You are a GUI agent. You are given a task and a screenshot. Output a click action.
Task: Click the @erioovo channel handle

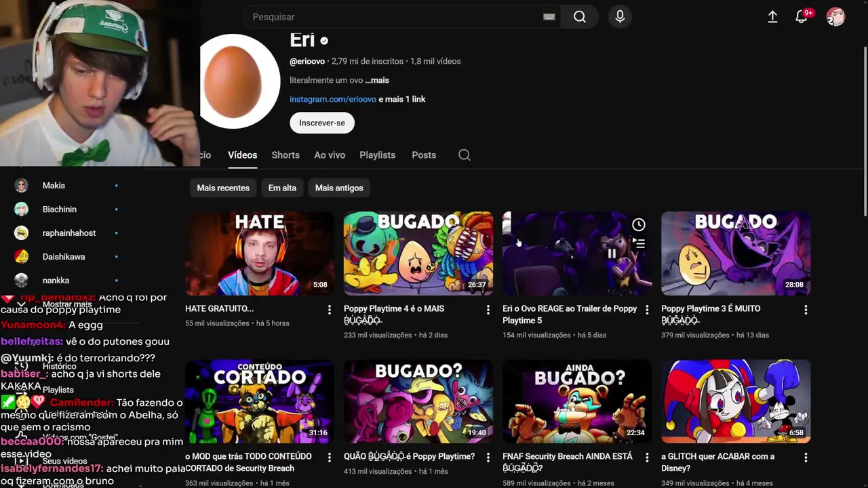coord(307,61)
